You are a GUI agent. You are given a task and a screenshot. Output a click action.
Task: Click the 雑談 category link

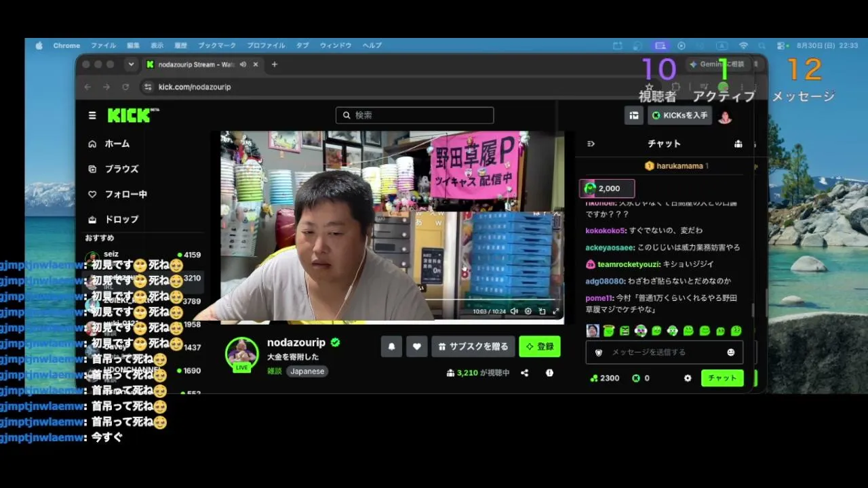(274, 371)
